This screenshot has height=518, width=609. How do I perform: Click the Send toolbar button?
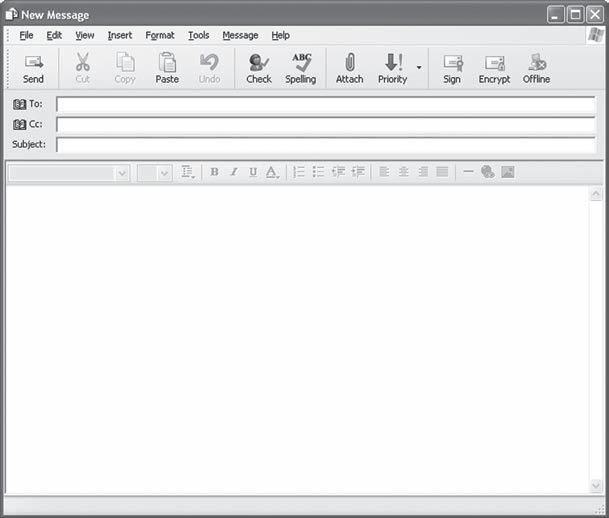(33, 69)
